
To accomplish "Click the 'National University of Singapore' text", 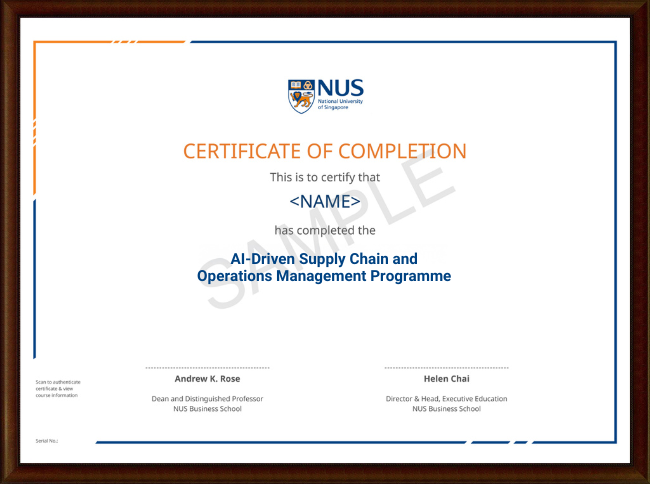I will coord(340,104).
